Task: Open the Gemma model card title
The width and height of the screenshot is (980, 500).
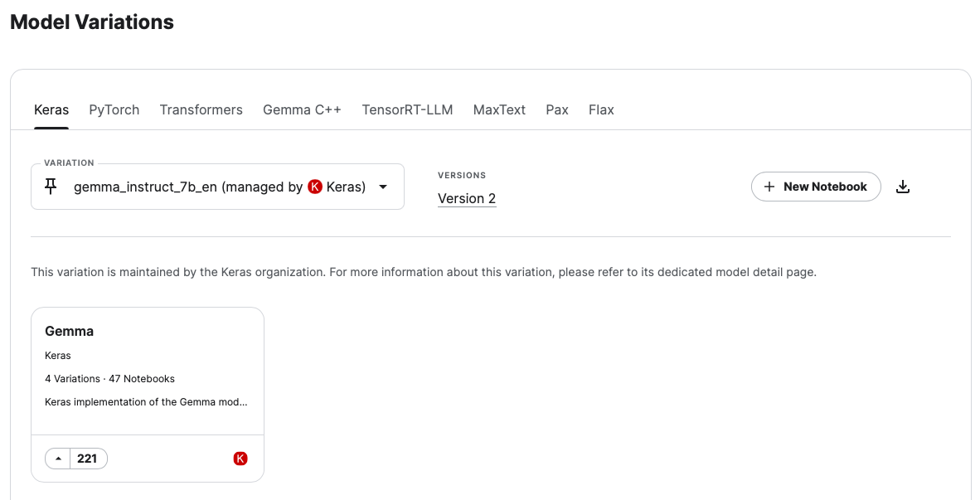Action: 70,331
